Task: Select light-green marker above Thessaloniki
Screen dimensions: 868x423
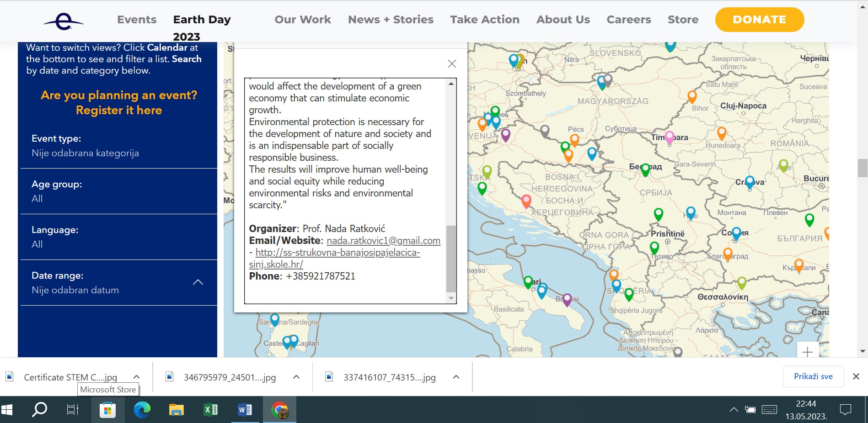Action: coord(742,283)
